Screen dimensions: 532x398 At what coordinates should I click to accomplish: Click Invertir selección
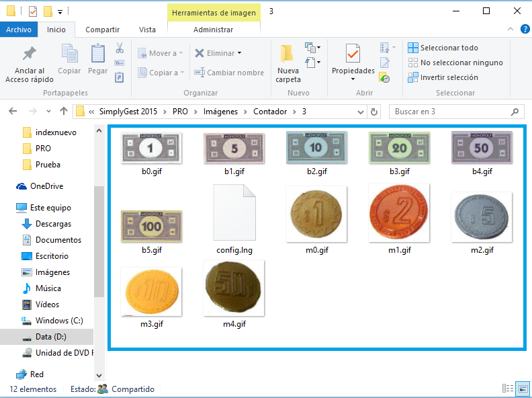[443, 77]
